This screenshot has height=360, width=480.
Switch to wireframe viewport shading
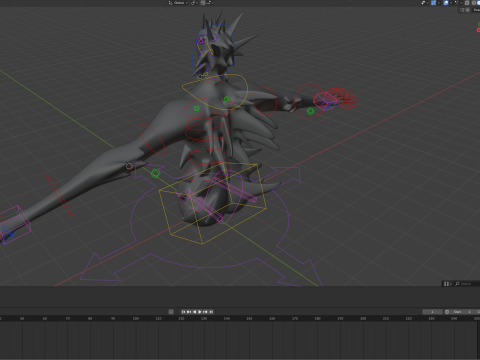474,3
